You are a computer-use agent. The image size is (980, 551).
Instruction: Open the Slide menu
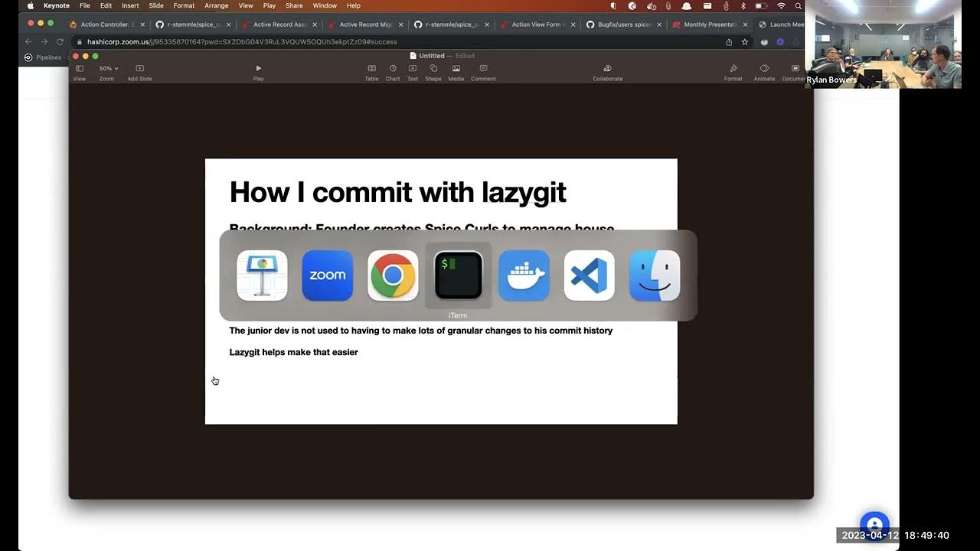coord(156,5)
